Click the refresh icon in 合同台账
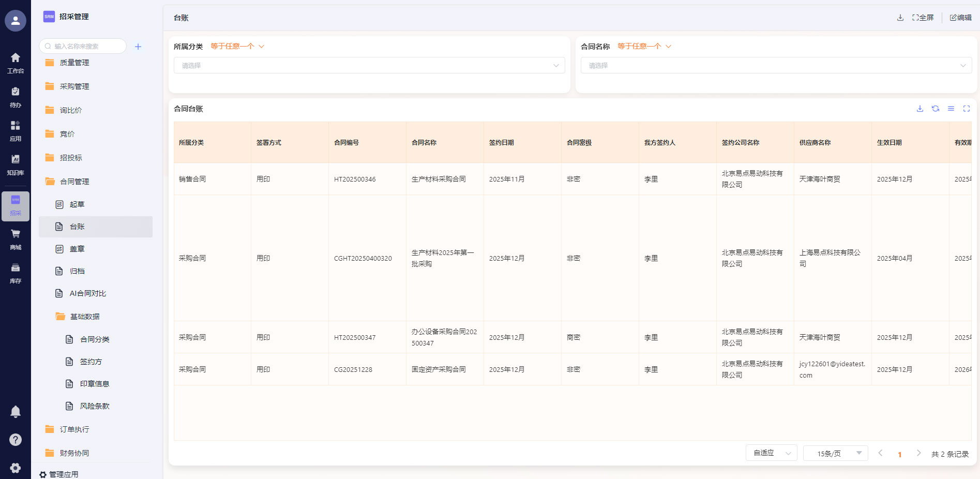The height and width of the screenshot is (479, 980). click(935, 109)
